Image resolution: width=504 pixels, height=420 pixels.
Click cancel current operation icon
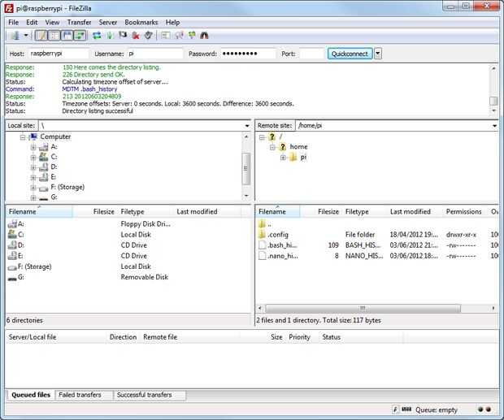coord(123,36)
